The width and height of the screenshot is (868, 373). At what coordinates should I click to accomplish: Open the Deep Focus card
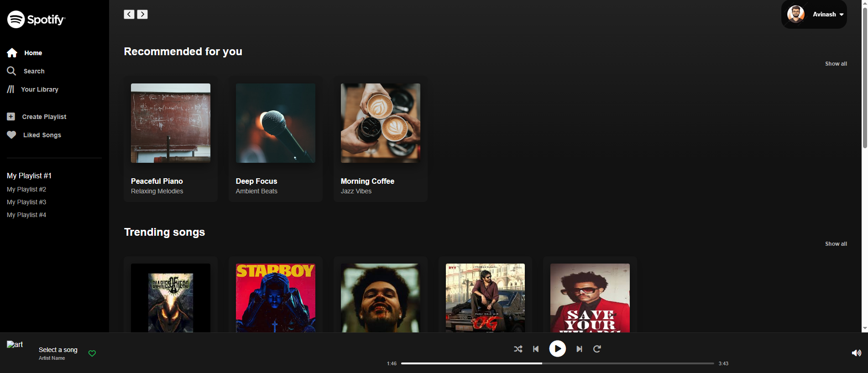point(276,139)
